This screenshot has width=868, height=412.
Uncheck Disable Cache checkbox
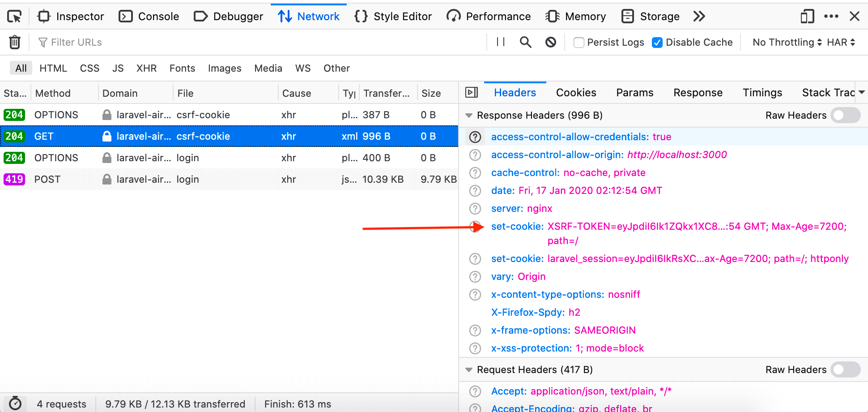point(657,43)
